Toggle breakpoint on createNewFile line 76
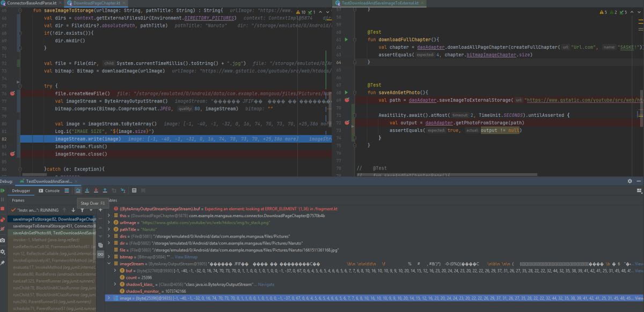This screenshot has height=312, width=644. [12, 93]
